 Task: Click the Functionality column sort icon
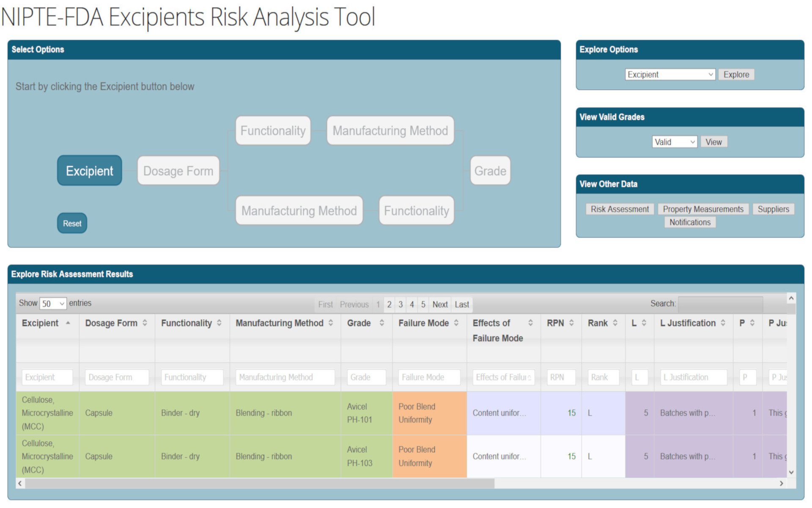point(219,323)
